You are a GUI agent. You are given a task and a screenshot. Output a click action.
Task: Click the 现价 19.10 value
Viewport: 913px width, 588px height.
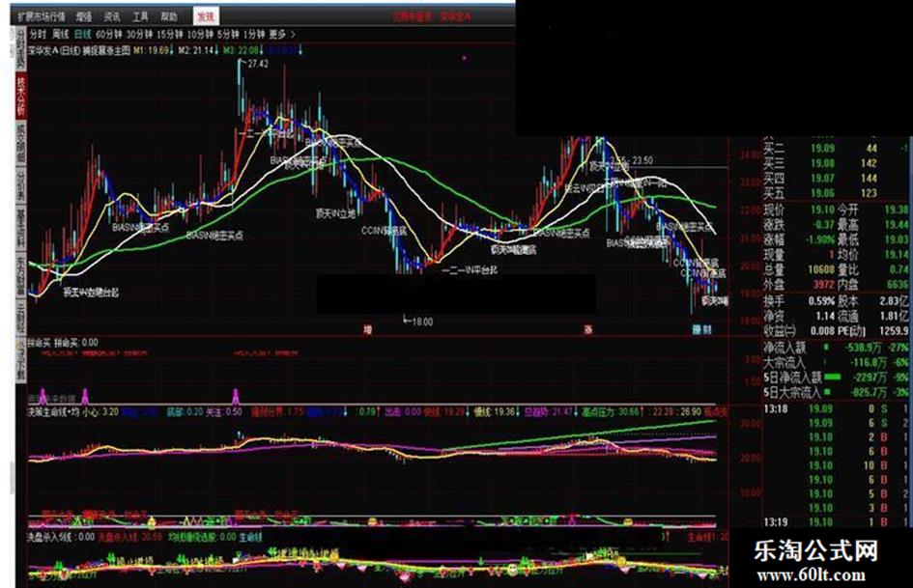tap(823, 210)
